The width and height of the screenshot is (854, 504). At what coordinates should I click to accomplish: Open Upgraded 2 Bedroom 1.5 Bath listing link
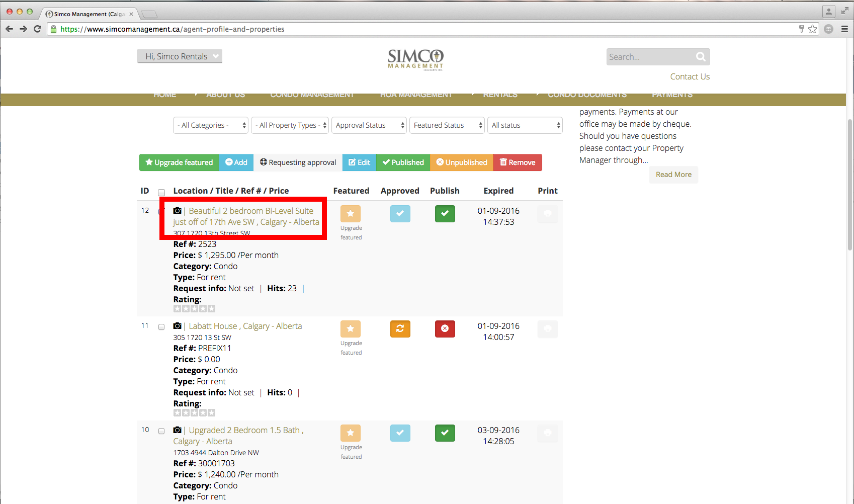[x=238, y=436]
